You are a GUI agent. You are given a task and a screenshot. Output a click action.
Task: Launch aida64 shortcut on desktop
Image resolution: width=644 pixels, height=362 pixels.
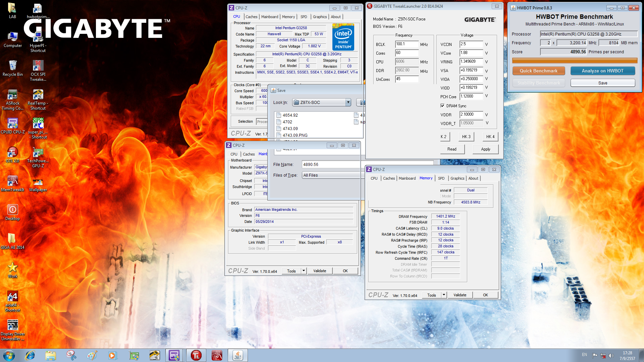click(x=12, y=301)
